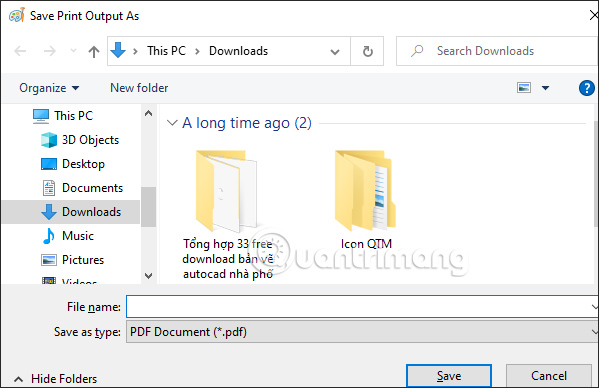The width and height of the screenshot is (599, 388).
Task: Select Downloads in navigation pane
Action: pos(71,212)
